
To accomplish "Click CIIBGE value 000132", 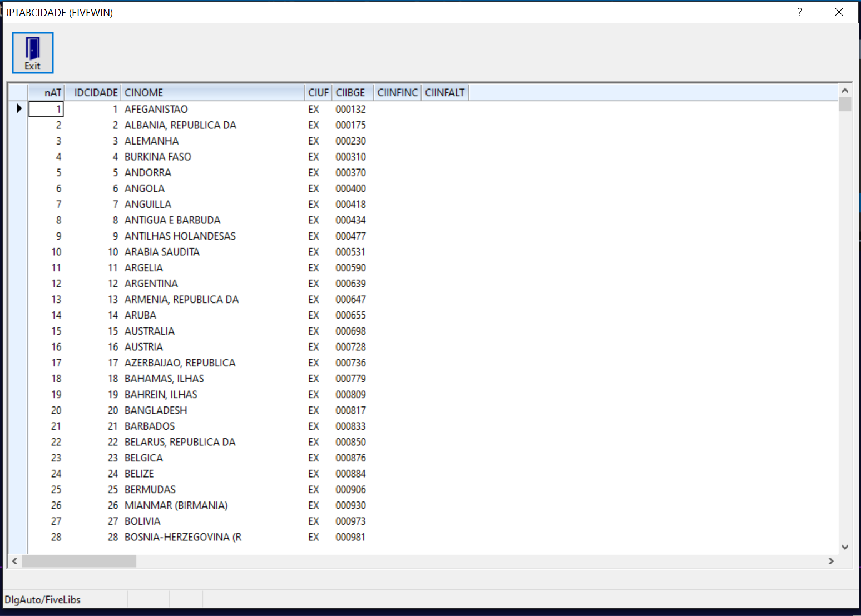I will [x=350, y=110].
